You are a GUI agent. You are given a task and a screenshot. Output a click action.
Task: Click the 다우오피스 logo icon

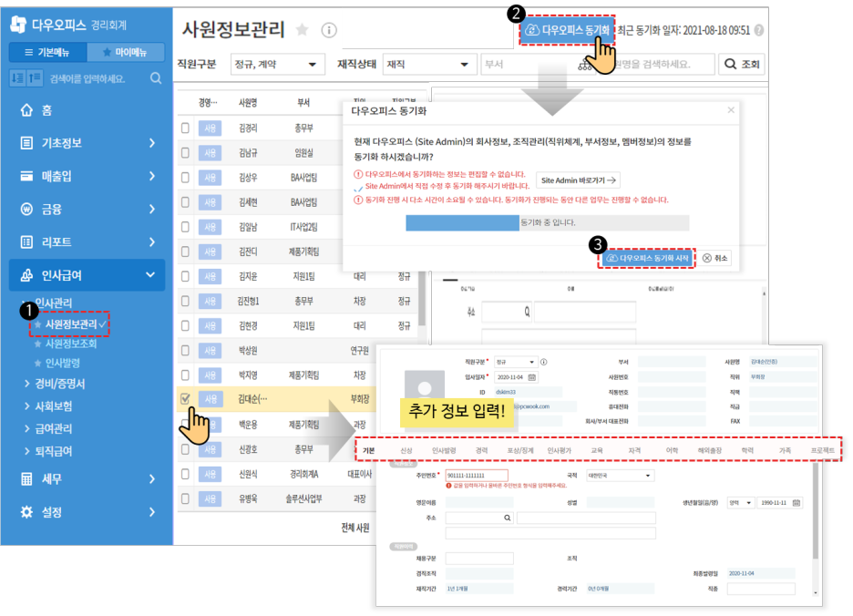[x=18, y=24]
